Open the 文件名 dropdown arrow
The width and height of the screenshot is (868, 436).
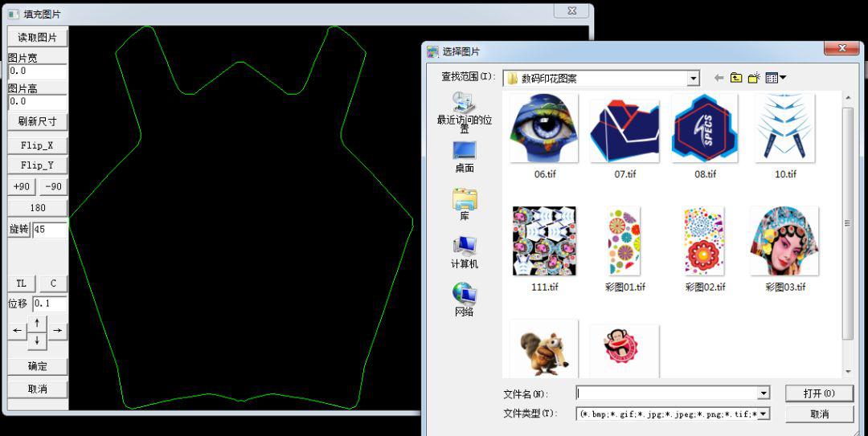764,393
